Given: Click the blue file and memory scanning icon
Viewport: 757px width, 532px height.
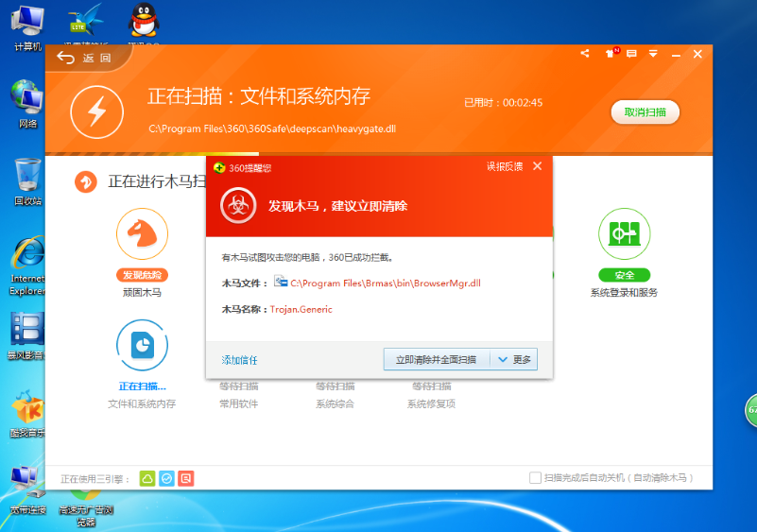Looking at the screenshot, I should 142,345.
